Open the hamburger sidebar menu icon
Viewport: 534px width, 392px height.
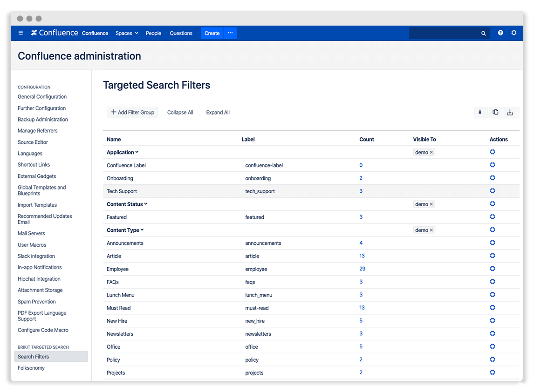point(21,33)
